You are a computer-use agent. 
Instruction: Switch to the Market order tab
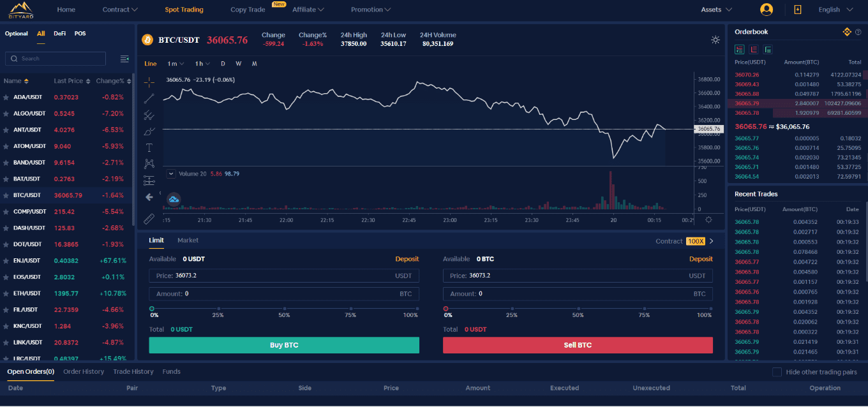[x=188, y=241]
